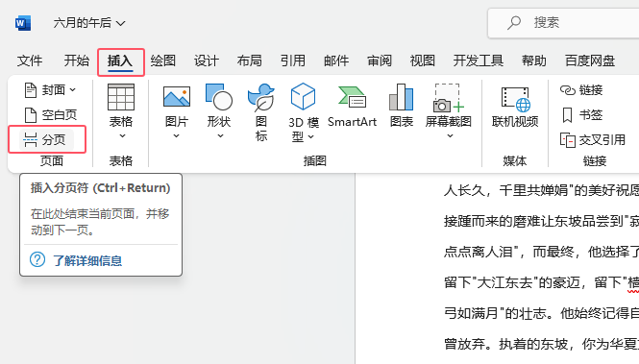Click the 书签 bookmark button
This screenshot has width=639, height=364.
coord(581,115)
